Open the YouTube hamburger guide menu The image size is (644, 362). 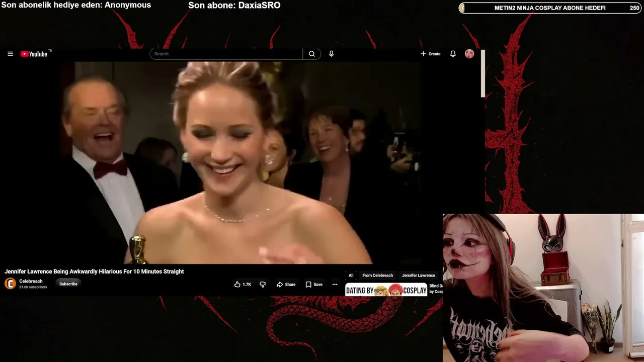[10, 54]
